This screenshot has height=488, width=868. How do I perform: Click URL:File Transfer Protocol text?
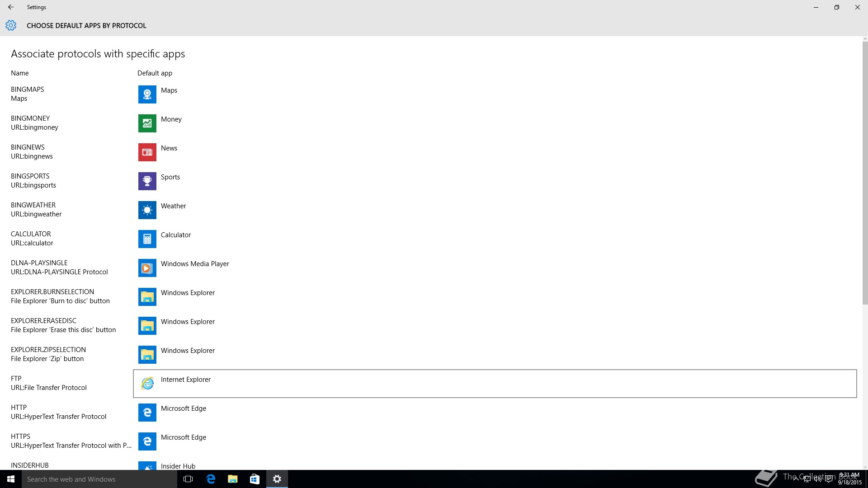pos(49,388)
